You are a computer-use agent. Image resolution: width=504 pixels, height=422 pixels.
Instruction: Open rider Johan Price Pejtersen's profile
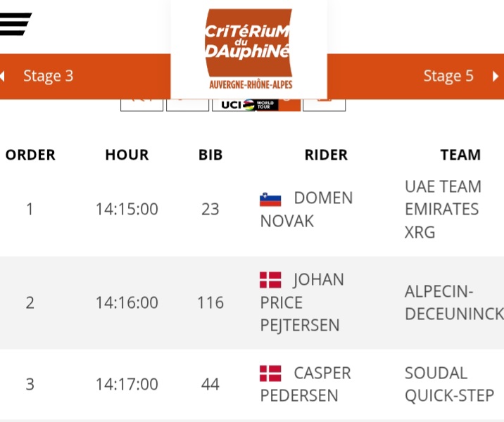click(x=303, y=302)
